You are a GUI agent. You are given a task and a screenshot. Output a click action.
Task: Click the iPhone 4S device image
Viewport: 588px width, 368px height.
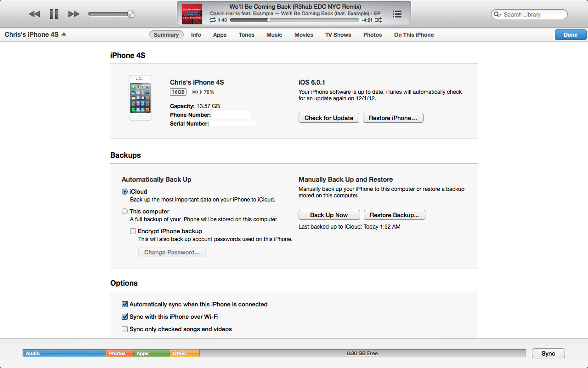click(x=140, y=98)
